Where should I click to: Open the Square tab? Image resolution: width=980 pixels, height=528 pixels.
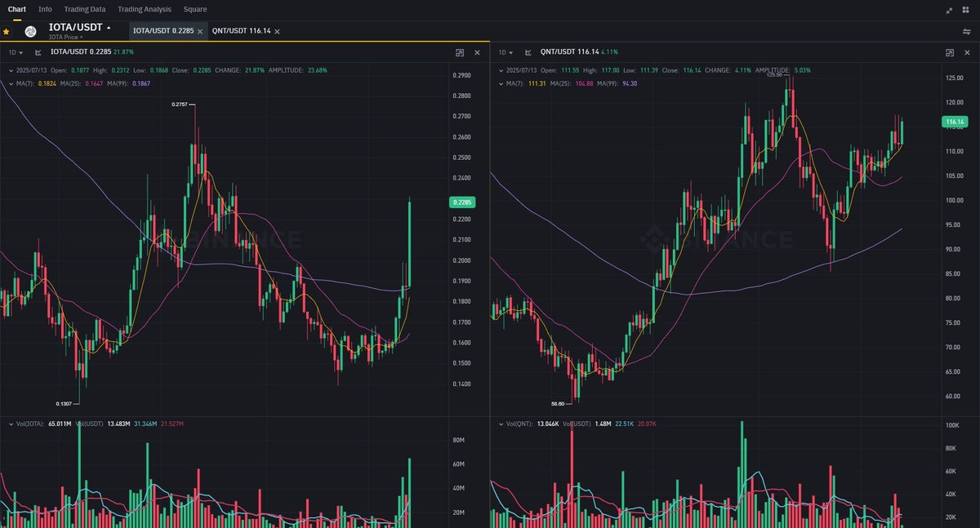195,9
